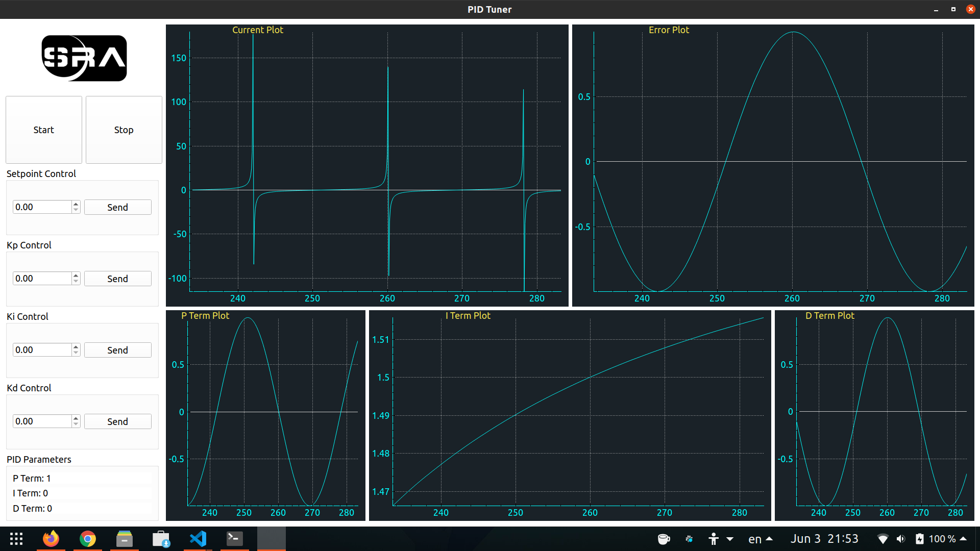Send the Setpoint Control value
The width and height of the screenshot is (980, 551).
[x=117, y=207]
